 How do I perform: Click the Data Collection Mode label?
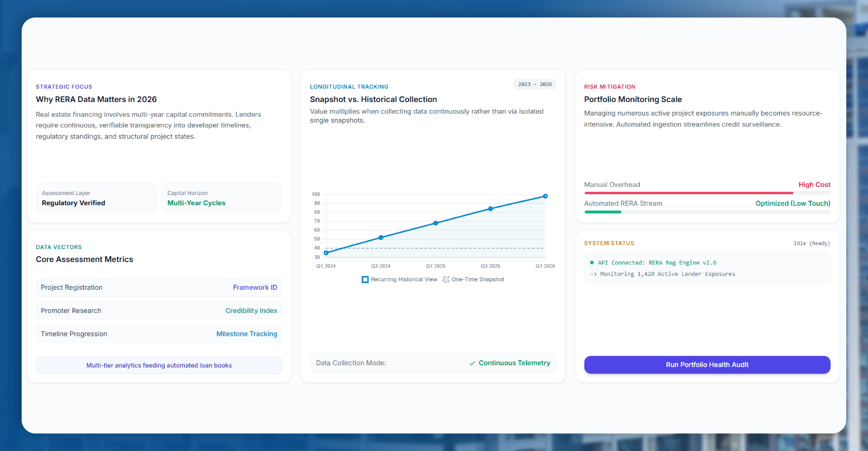(351, 363)
